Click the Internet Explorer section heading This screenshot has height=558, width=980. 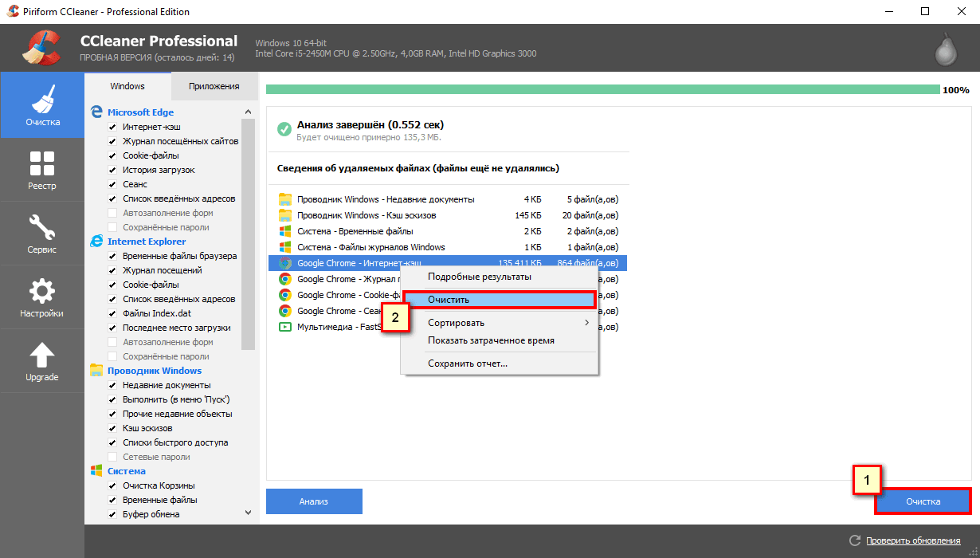147,241
